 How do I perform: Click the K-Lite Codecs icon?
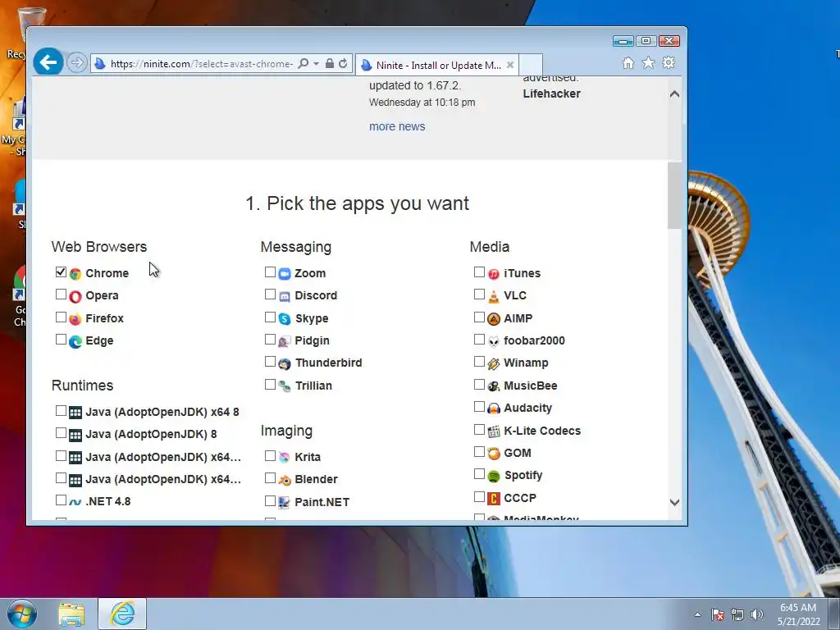pyautogui.click(x=493, y=431)
